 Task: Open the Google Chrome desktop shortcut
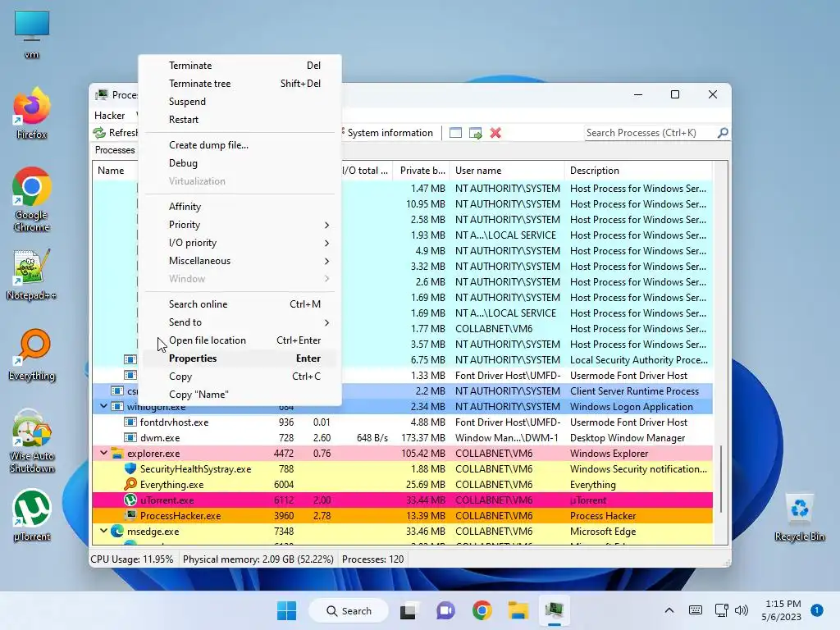coord(32,199)
